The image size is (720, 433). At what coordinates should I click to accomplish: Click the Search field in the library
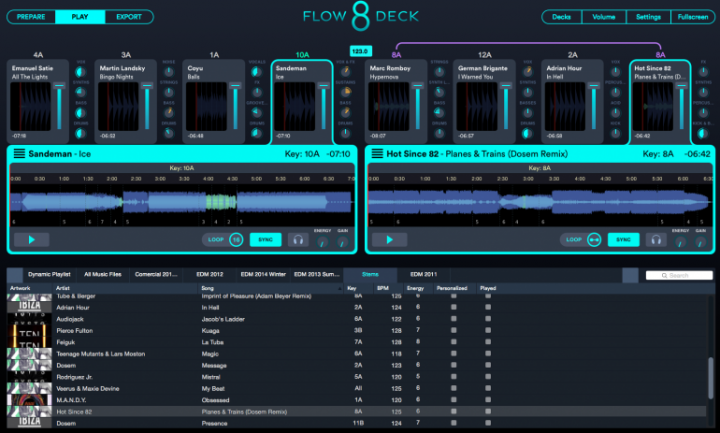pos(679,276)
